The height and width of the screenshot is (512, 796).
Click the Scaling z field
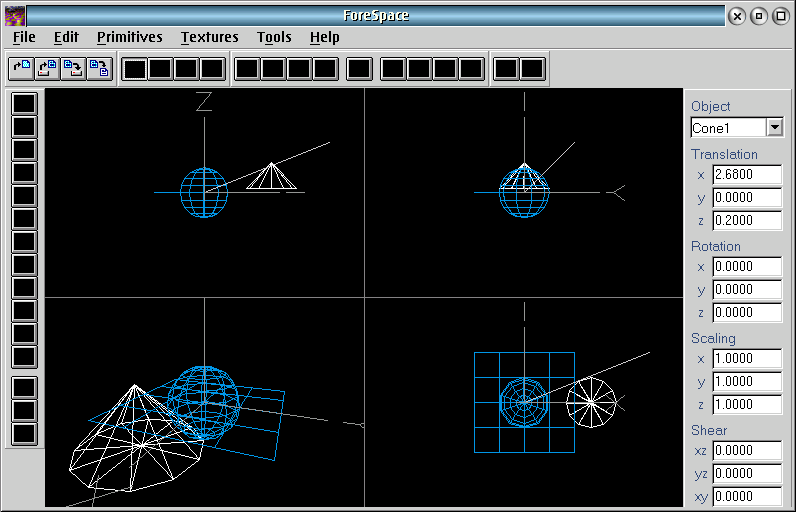point(747,404)
